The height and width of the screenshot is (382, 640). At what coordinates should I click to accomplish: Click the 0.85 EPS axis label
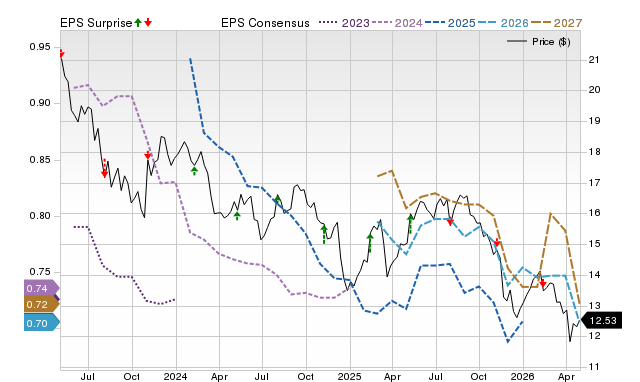[x=40, y=160]
